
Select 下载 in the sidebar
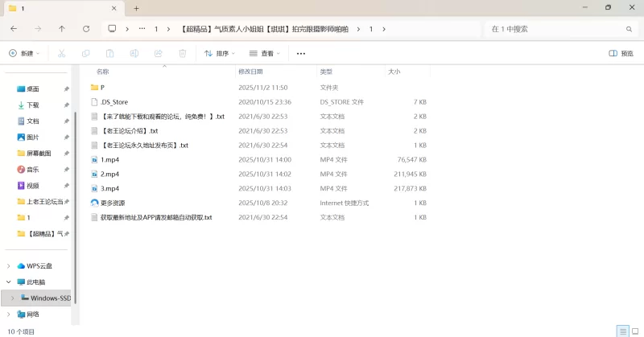click(33, 105)
